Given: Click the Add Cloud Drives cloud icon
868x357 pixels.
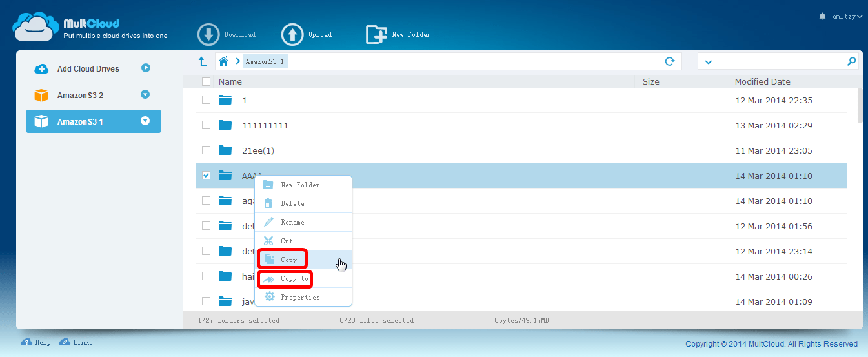Looking at the screenshot, I should tap(41, 69).
